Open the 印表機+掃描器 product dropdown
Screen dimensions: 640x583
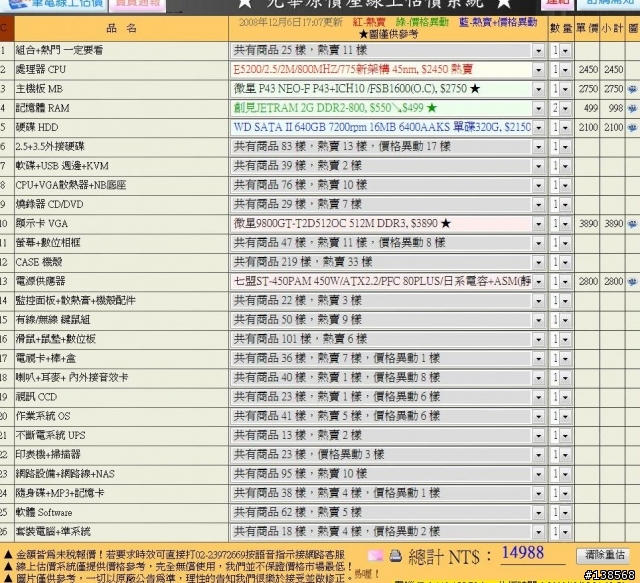point(387,454)
